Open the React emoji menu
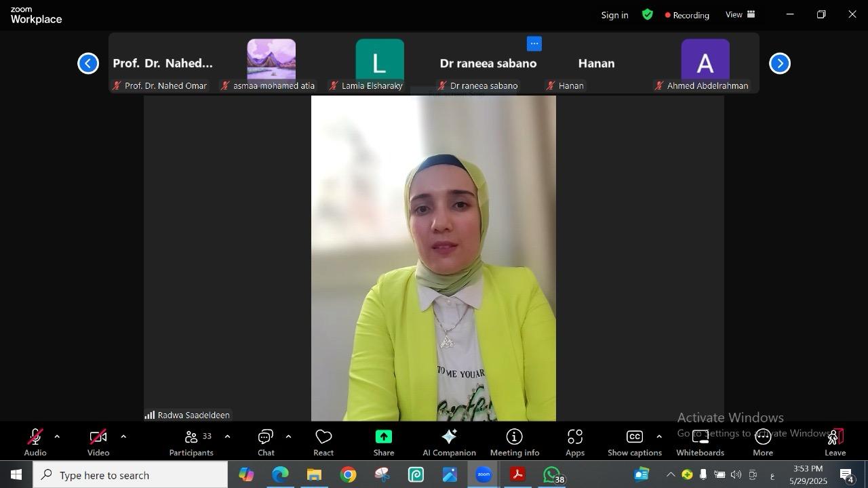Screen dimensions: 868x488 tap(323, 442)
